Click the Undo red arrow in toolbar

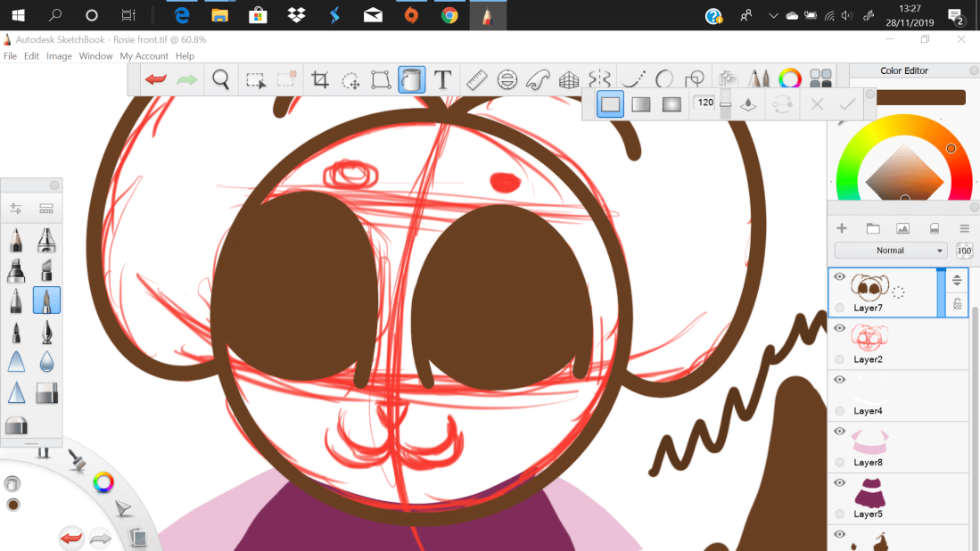(x=156, y=80)
